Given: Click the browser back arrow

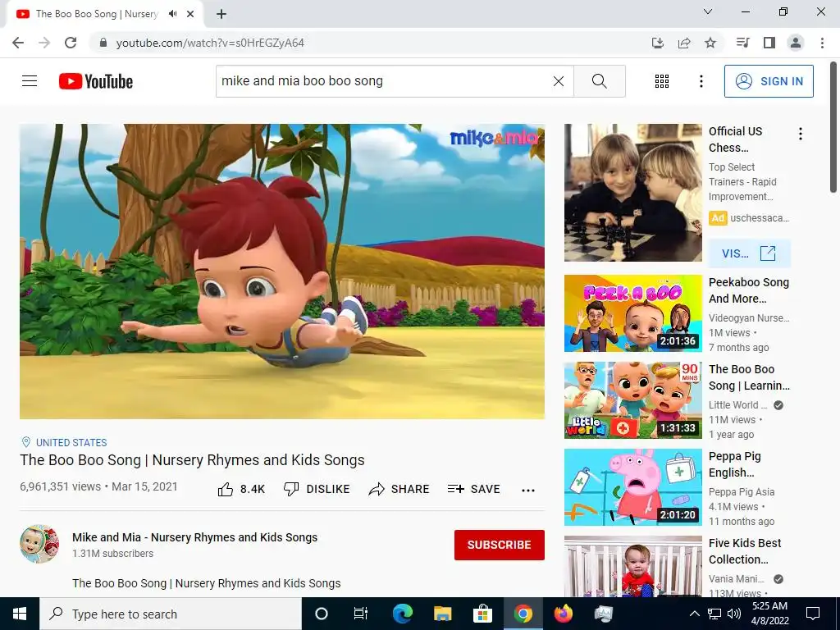Looking at the screenshot, I should [x=18, y=43].
